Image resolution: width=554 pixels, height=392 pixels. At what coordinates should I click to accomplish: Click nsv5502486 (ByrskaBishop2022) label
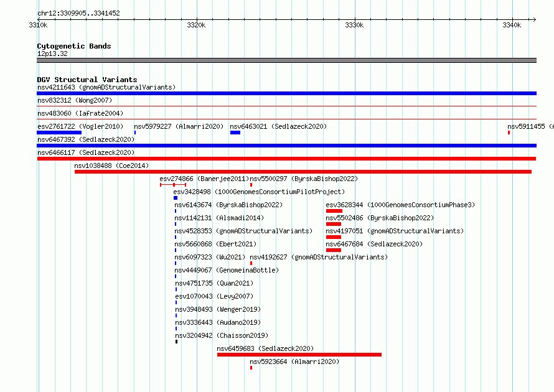[x=380, y=218]
